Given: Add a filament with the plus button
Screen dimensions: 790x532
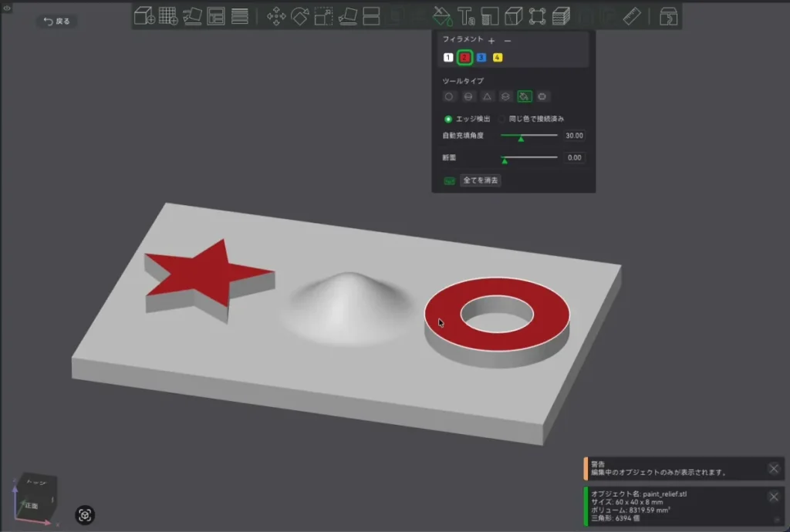Looking at the screenshot, I should tap(491, 40).
